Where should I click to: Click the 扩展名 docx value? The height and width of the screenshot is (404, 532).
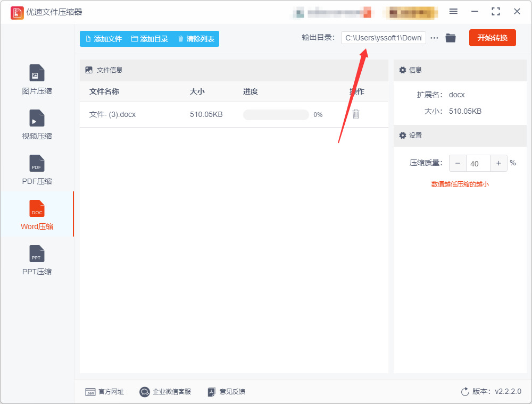pos(456,95)
